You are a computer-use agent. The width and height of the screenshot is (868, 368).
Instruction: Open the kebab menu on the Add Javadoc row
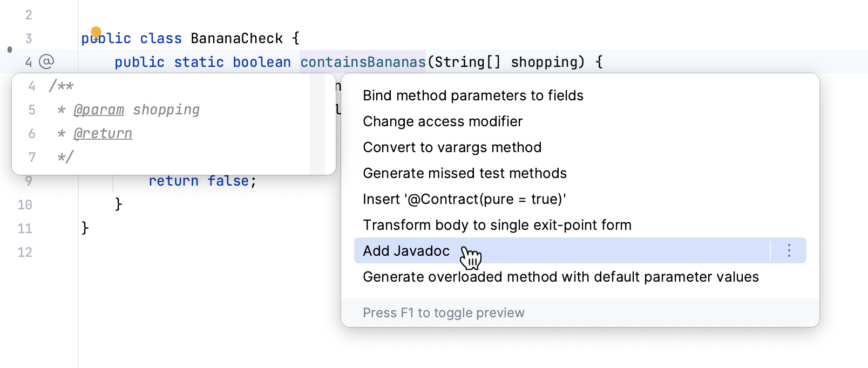[789, 250]
